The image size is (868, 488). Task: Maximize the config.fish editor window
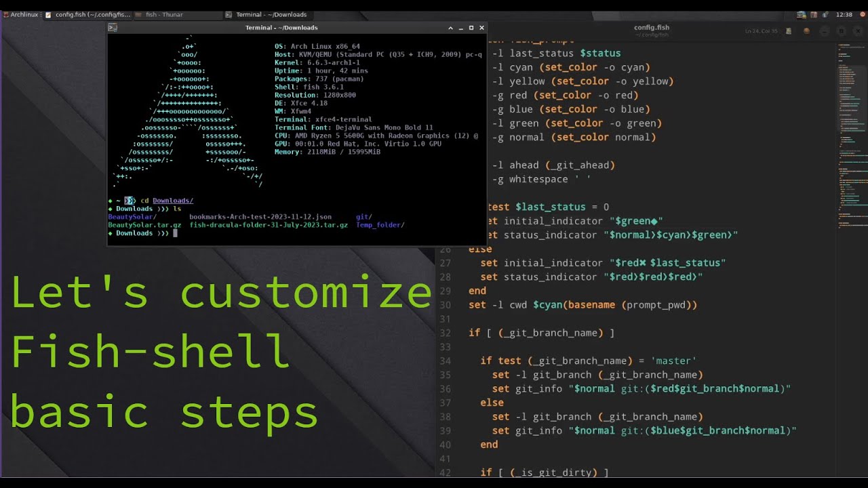point(841,31)
